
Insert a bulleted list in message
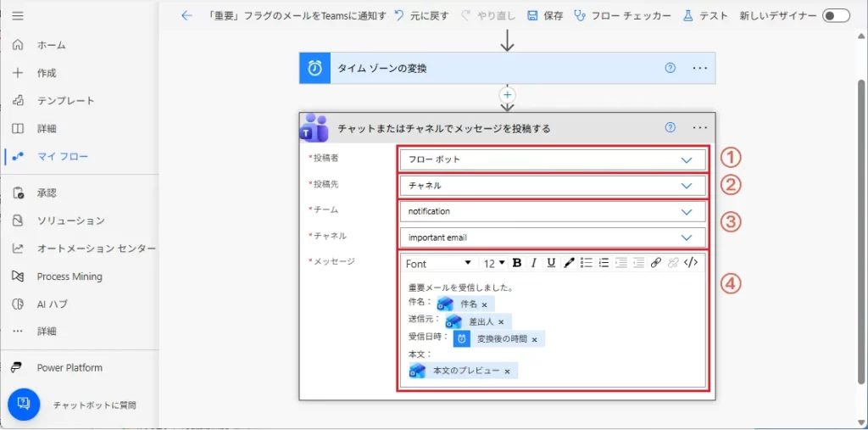pos(586,263)
